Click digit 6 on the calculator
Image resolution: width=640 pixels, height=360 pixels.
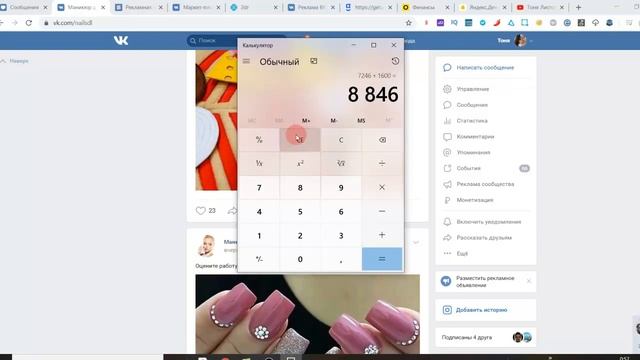[x=341, y=212]
